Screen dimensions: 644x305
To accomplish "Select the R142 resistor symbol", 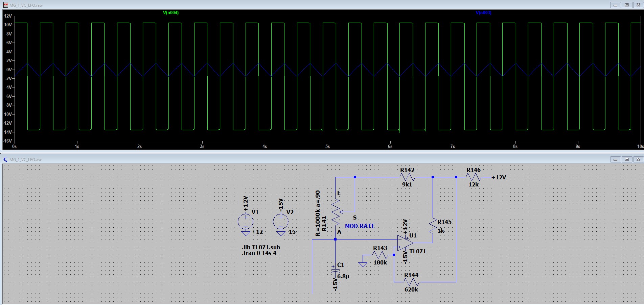I will [x=407, y=177].
